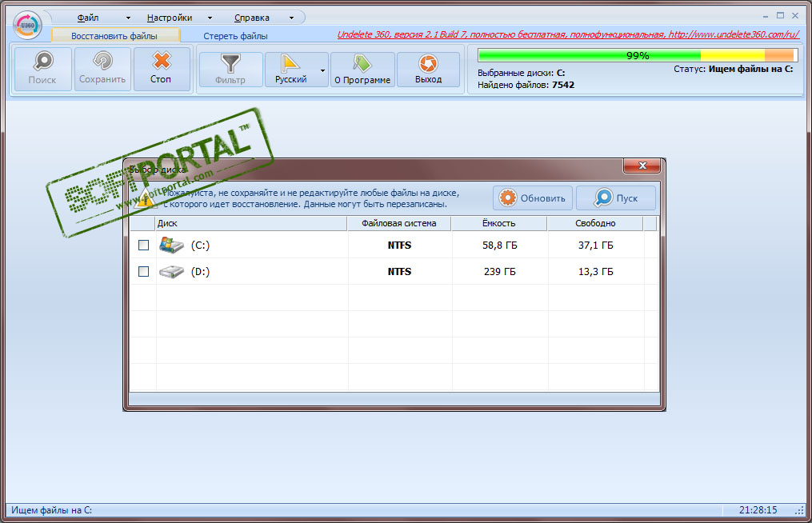
Task: Click NTFS in the C: row
Action: (x=399, y=246)
